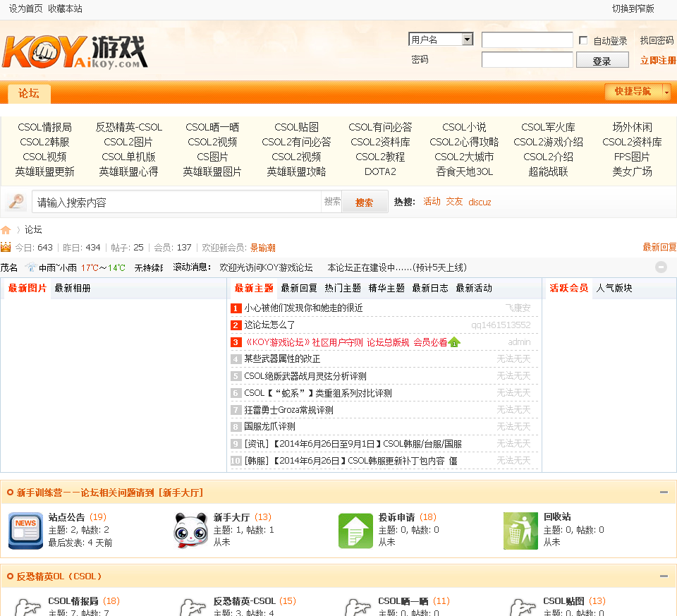Click the CSOL贴图 soldier icon
The width and height of the screenshot is (677, 616).
522,607
